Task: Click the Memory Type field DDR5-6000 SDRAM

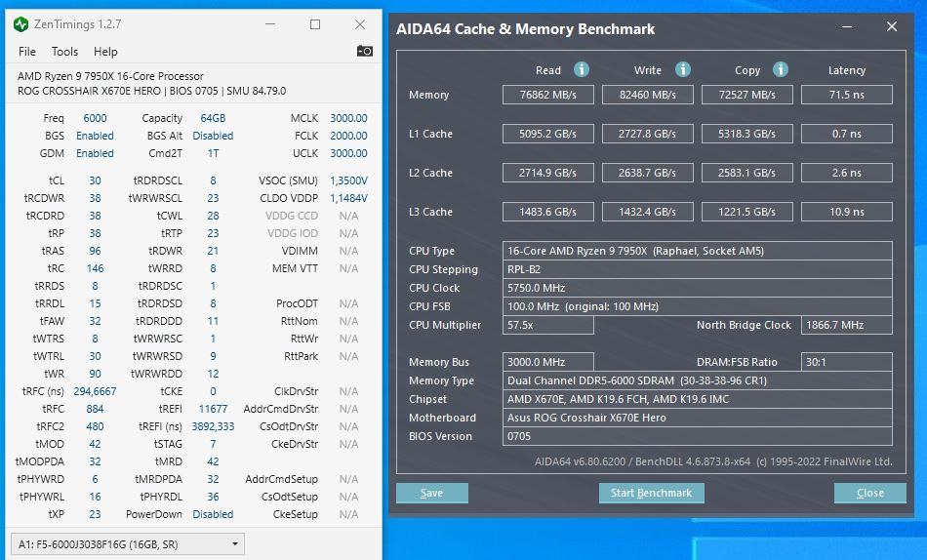Action: click(697, 380)
